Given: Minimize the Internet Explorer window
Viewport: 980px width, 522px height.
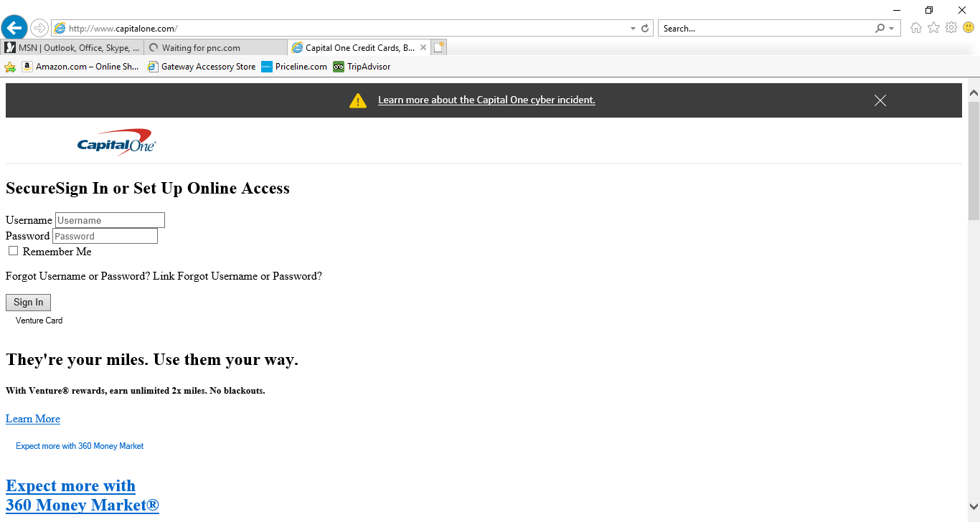Looking at the screenshot, I should [897, 10].
